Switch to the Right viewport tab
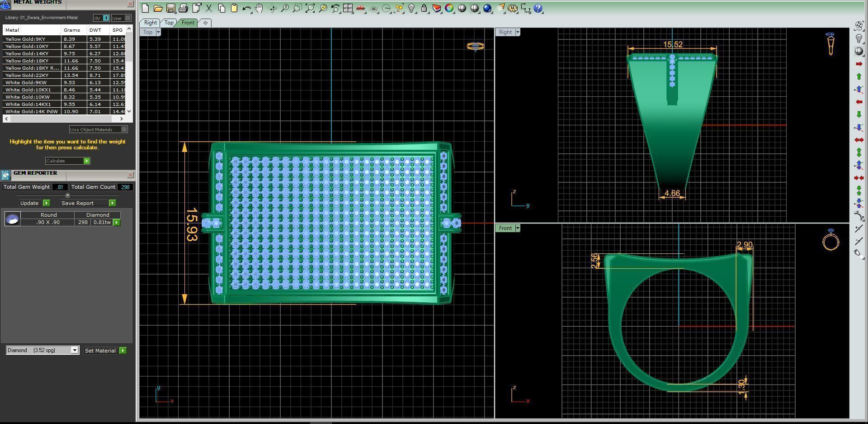 [150, 23]
